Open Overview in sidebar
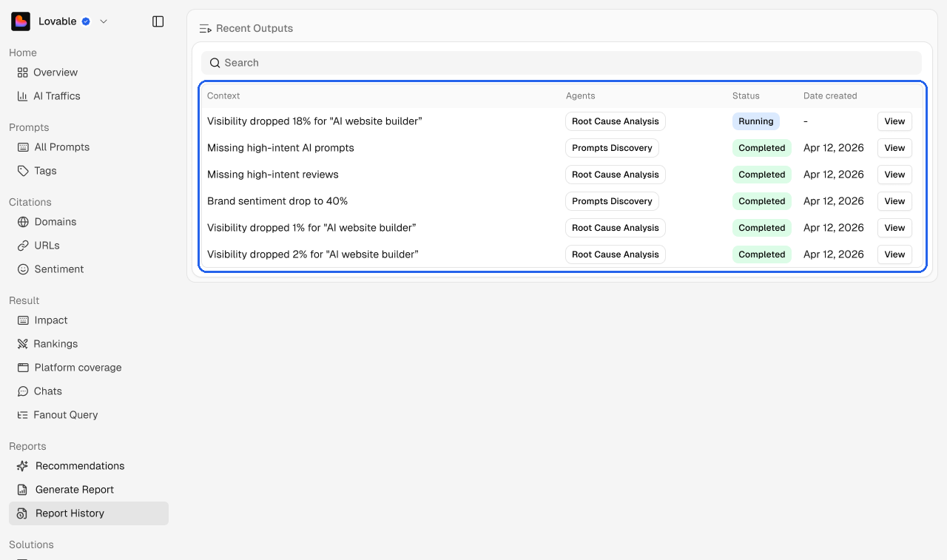This screenshot has width=947, height=560. (89, 72)
